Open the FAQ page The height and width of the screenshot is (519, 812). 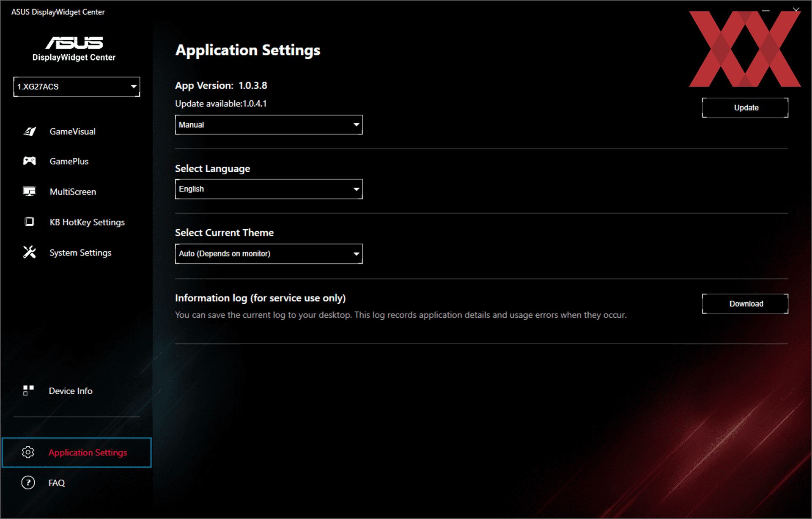[57, 483]
